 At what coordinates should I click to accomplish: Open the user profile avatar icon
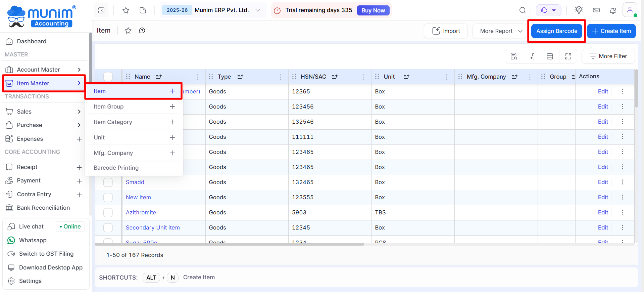(x=630, y=10)
